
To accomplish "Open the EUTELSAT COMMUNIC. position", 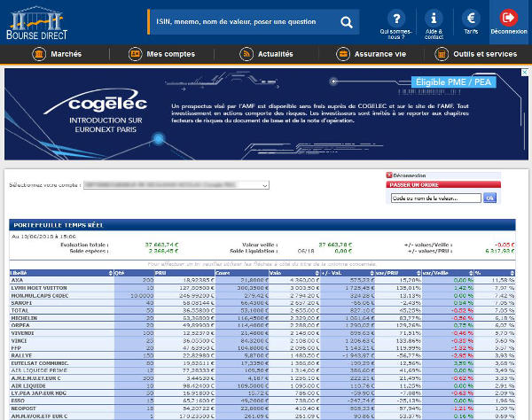I will [x=262, y=363].
